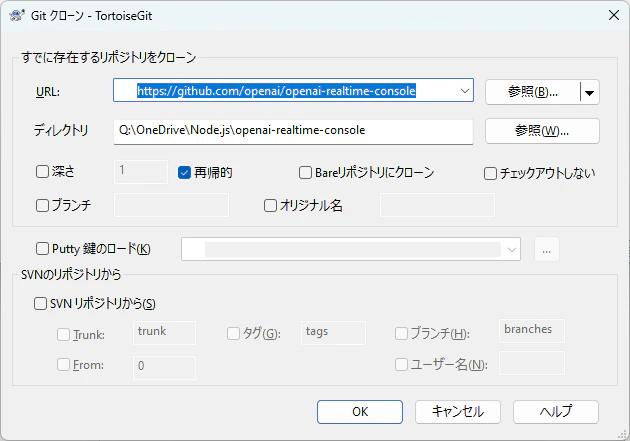Click the TortoiseGit turtle icon in title bar

tap(17, 16)
